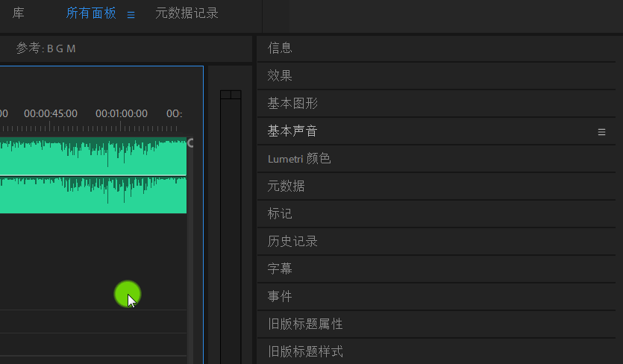Select the 基本声音 panel
Viewport: 623px width, 364px height.
coord(436,131)
